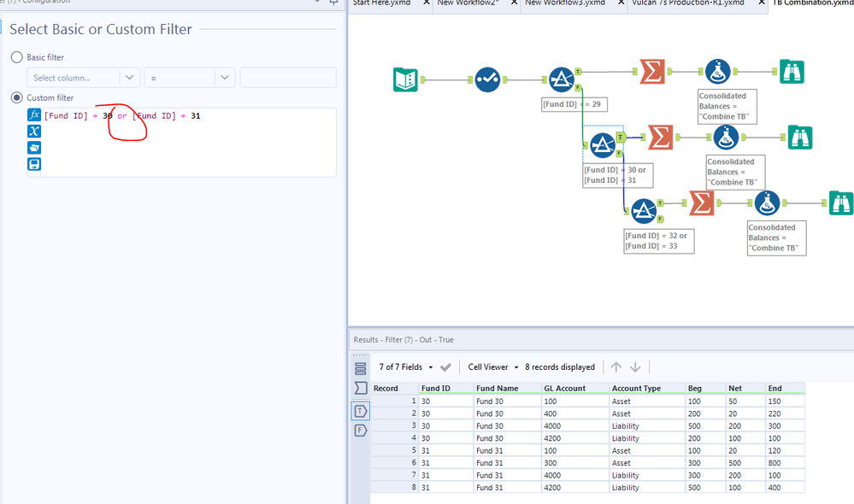This screenshot has width=854, height=504.
Task: Click the Fund ID column header
Action: click(446, 388)
